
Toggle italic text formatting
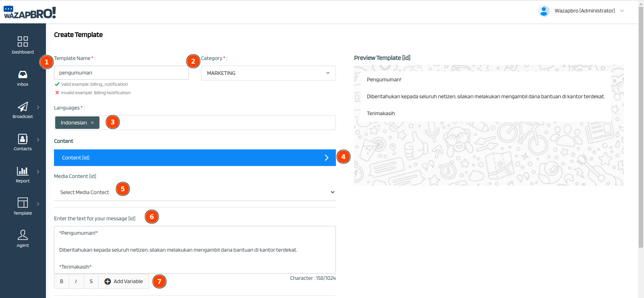tap(76, 281)
